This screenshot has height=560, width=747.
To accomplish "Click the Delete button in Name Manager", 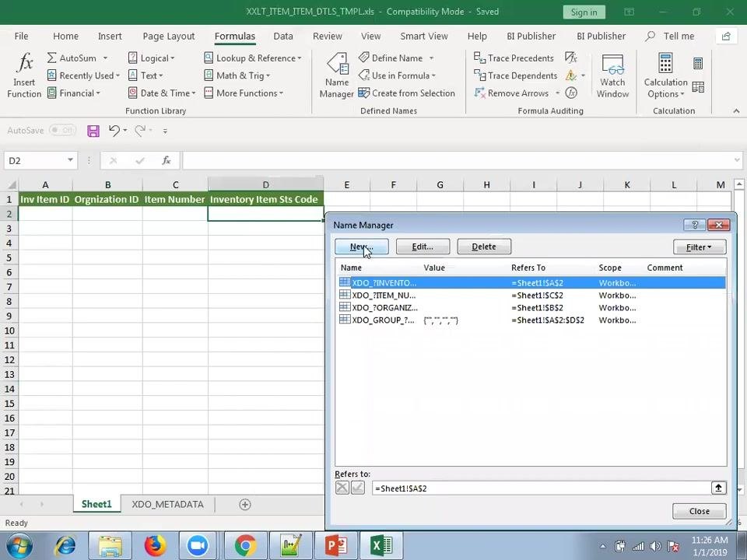I will pos(484,247).
